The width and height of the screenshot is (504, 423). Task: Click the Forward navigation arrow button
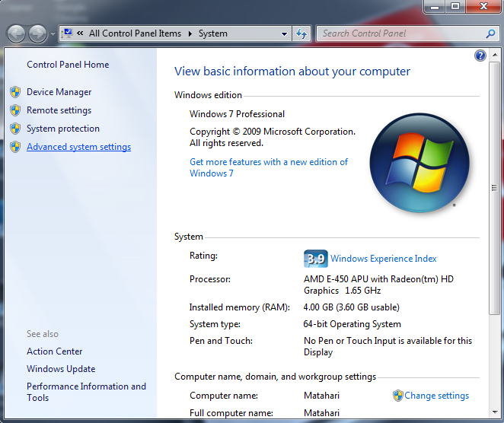tap(38, 33)
